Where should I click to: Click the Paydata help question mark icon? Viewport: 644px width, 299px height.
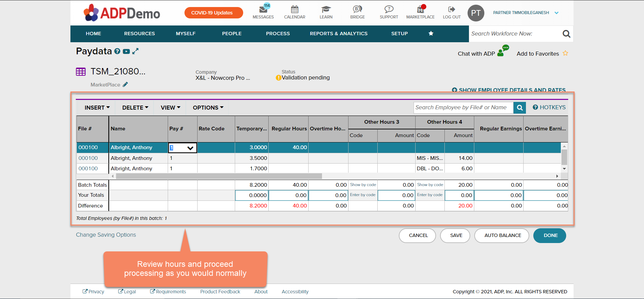tap(117, 51)
